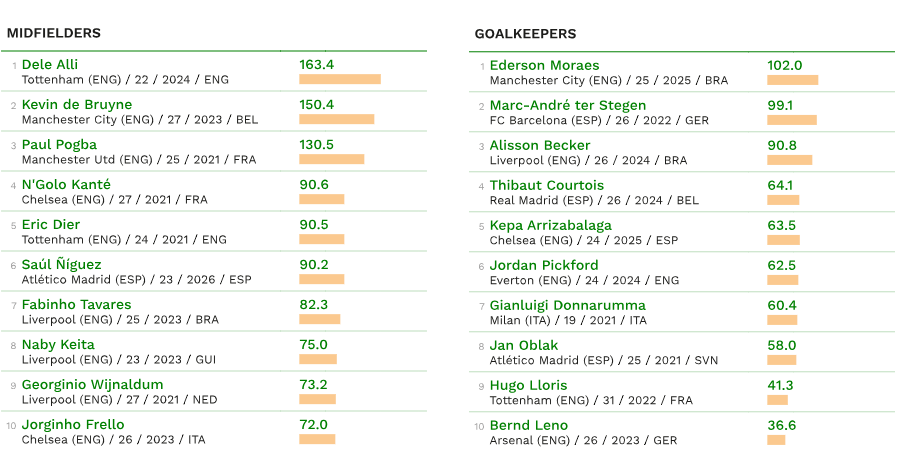Click Eric Dier's 90.5 value
This screenshot has height=471, width=899.
[x=314, y=224]
